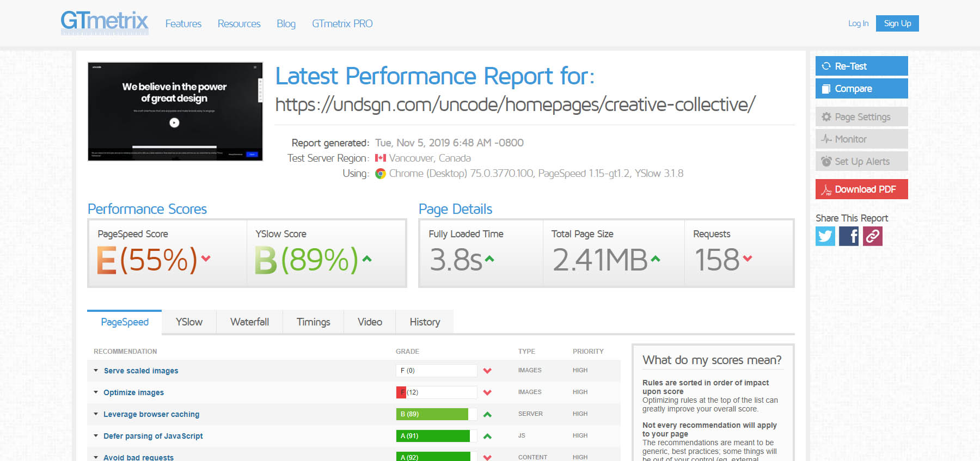The image size is (980, 461).
Task: Click the Fully Loaded Time up arrow
Action: (x=489, y=259)
